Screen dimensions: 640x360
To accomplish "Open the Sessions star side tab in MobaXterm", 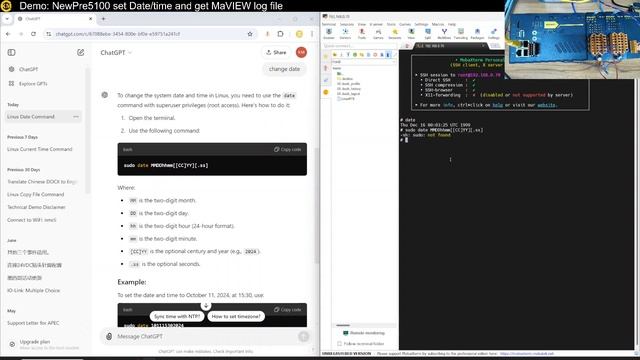I will pyautogui.click(x=326, y=56).
